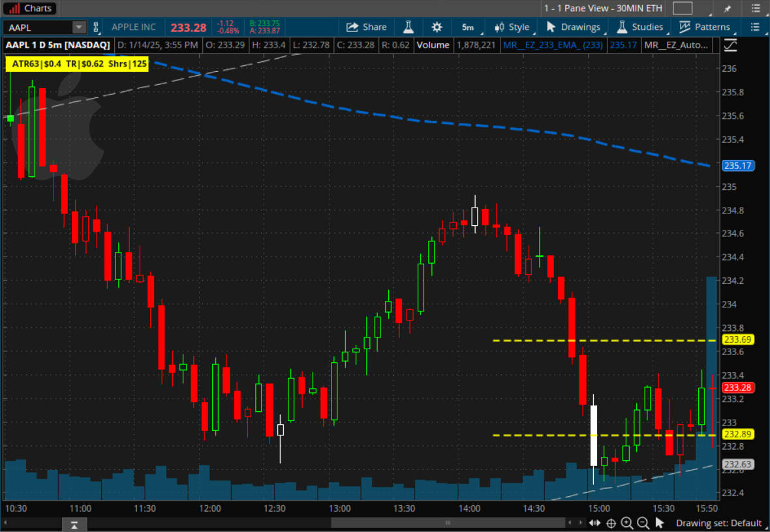
Task: Click the axis chart icon above the price scale
Action: pos(730,45)
